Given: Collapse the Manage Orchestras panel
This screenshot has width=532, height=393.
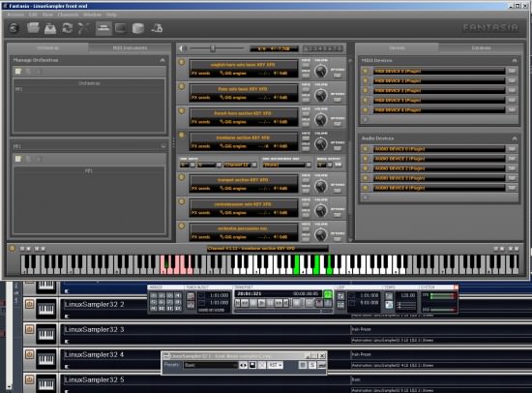Looking at the screenshot, I should click(x=163, y=60).
